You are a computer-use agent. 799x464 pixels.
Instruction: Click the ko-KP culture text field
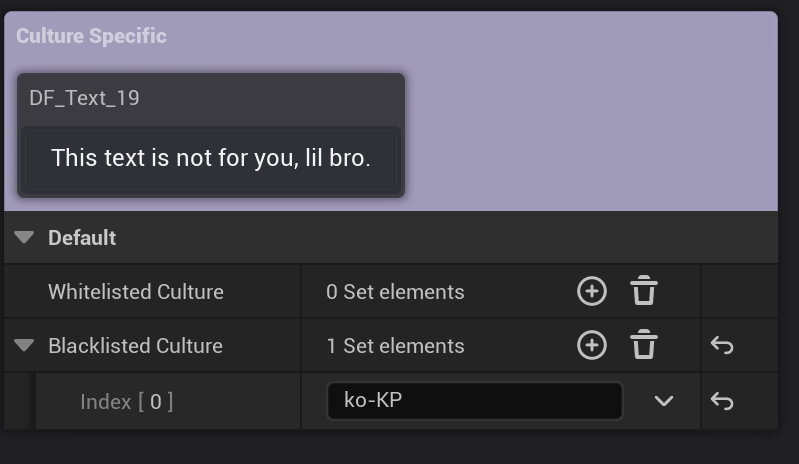click(474, 401)
